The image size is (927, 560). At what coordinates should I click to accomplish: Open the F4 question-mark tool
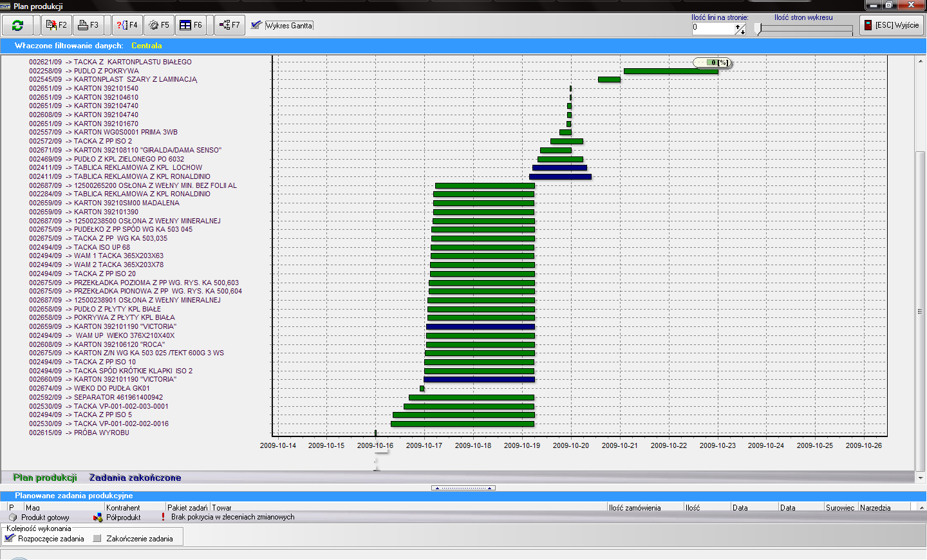click(127, 25)
